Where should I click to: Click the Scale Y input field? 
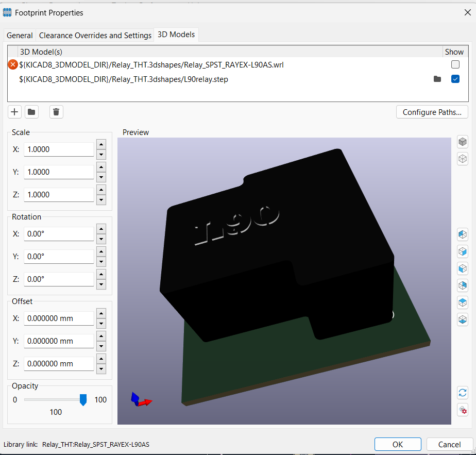(59, 172)
